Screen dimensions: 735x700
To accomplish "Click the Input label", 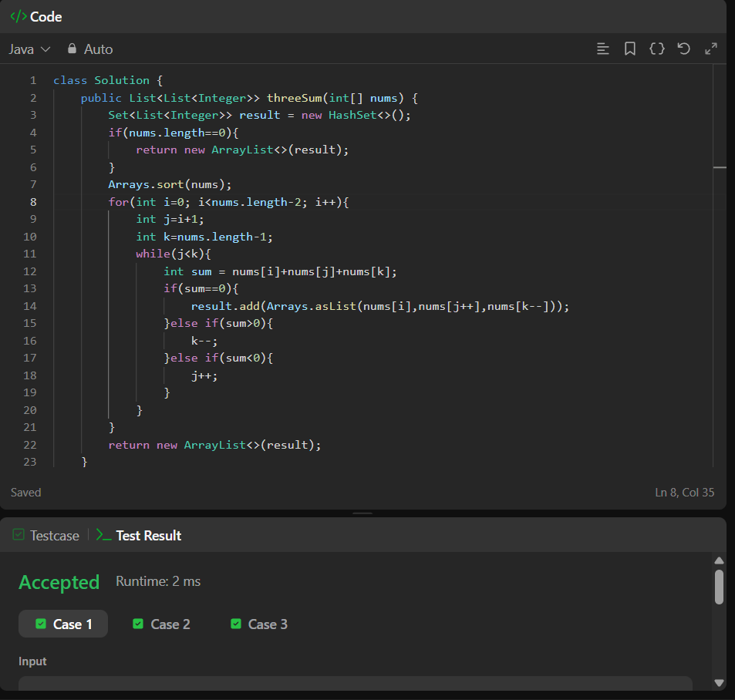I will tap(32, 661).
